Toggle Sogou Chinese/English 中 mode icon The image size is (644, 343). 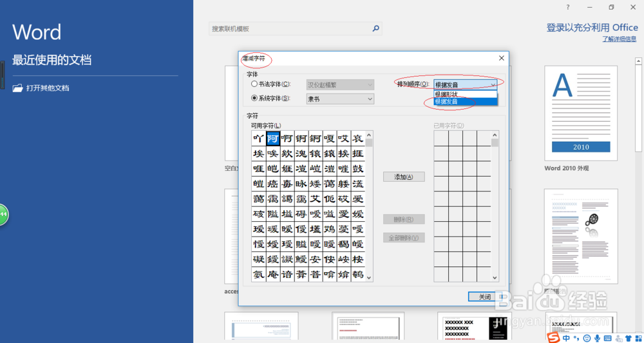(x=566, y=338)
